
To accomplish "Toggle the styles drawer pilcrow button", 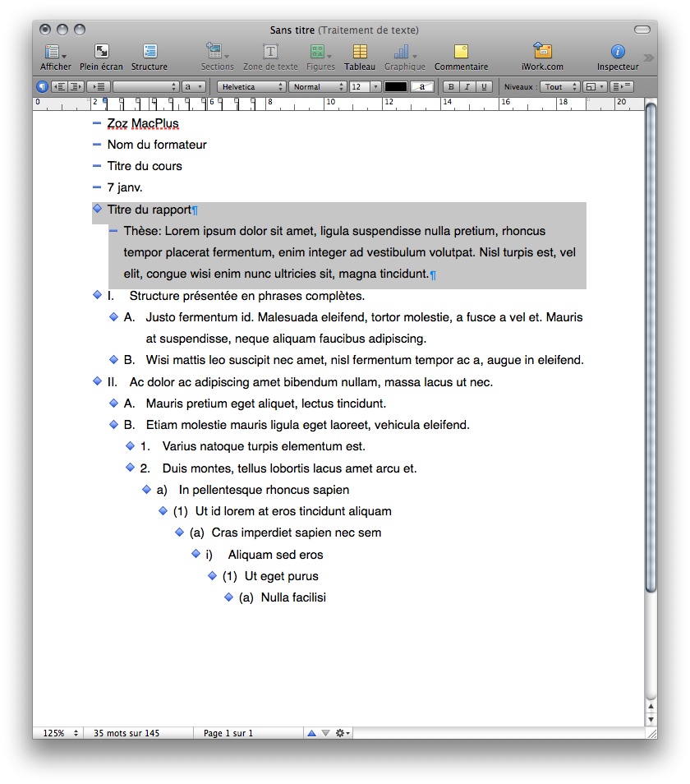I will coord(42,86).
